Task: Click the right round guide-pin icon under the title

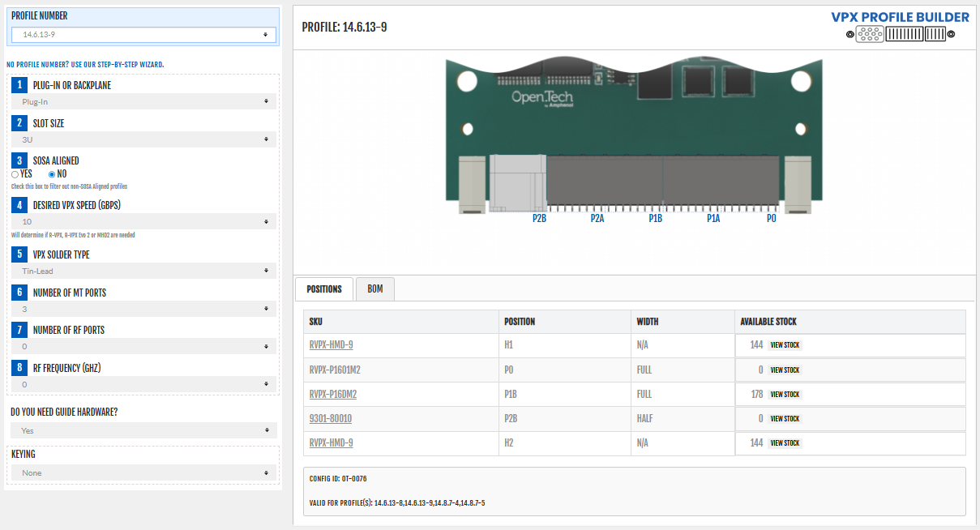Action: pyautogui.click(x=952, y=34)
